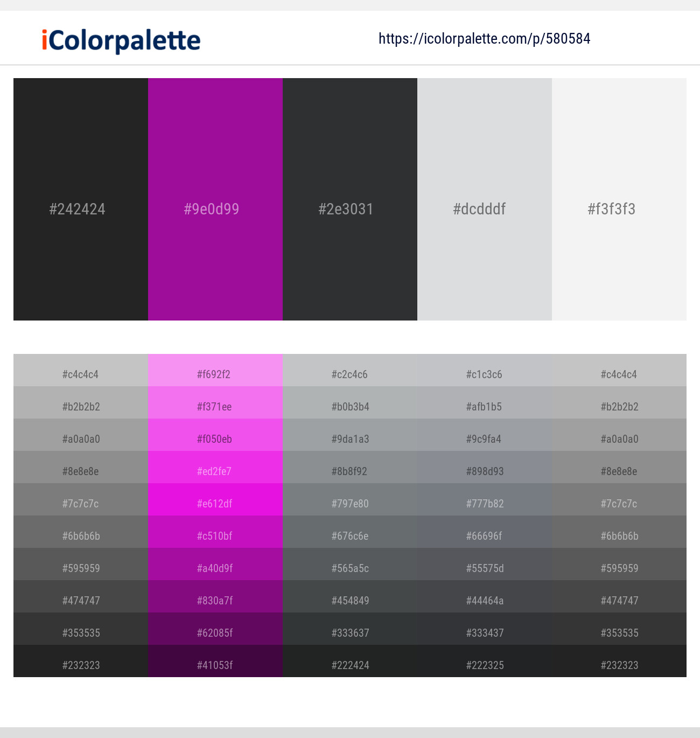700x738 pixels.
Task: Select the #222424 shade cell
Action: tap(350, 661)
